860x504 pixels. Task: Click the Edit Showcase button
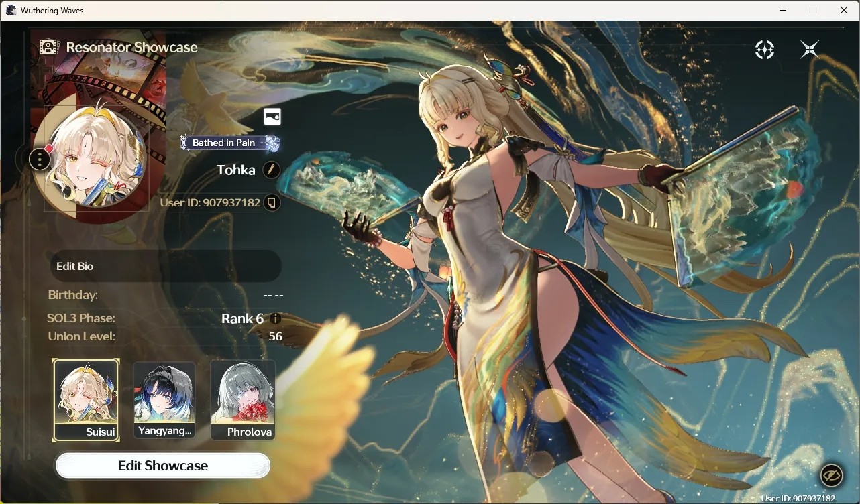click(163, 466)
